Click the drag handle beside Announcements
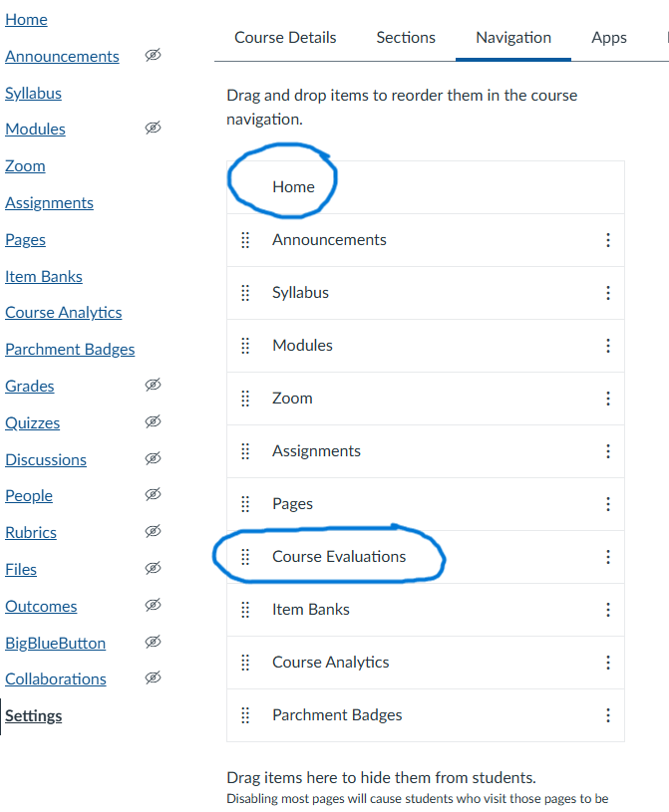669x812 pixels. coord(245,240)
